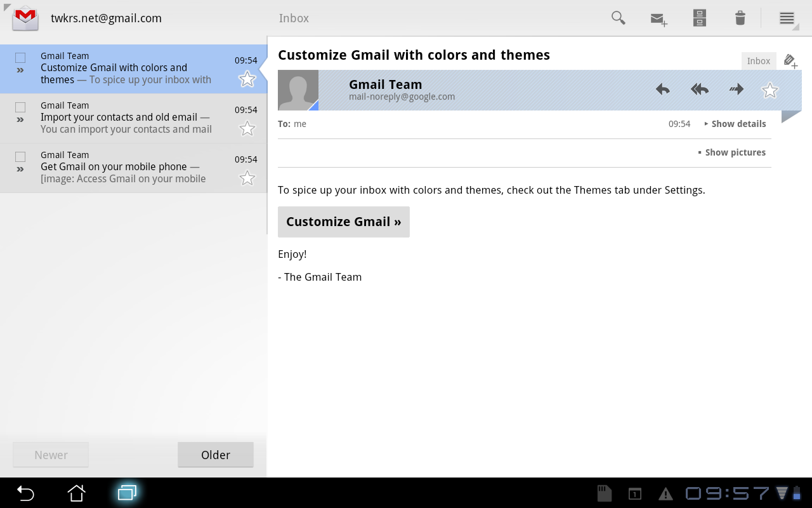This screenshot has width=812, height=508.
Task: Check the Import your contacts email checkbox
Action: (x=20, y=107)
